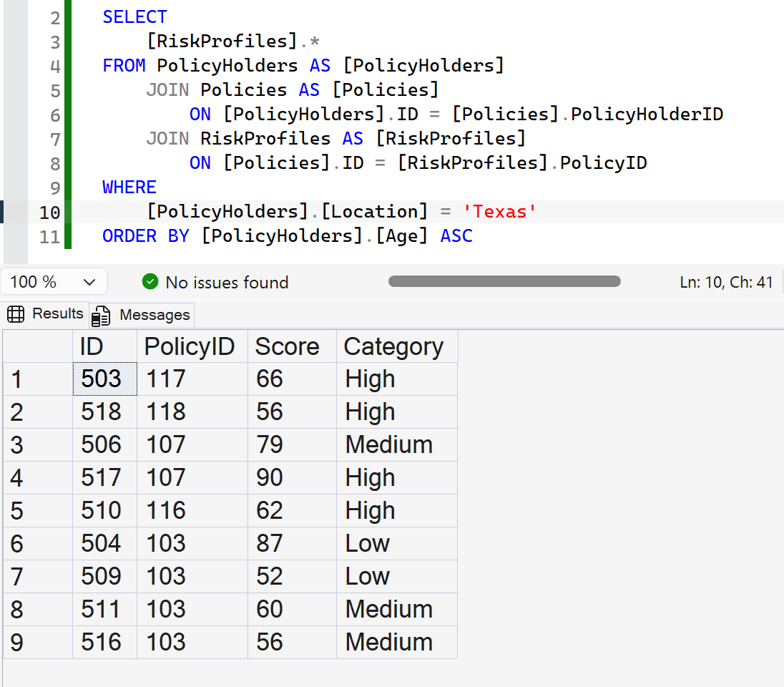Click line number 6 in the gutter
Image resolution: width=784 pixels, height=687 pixels.
[x=55, y=116]
